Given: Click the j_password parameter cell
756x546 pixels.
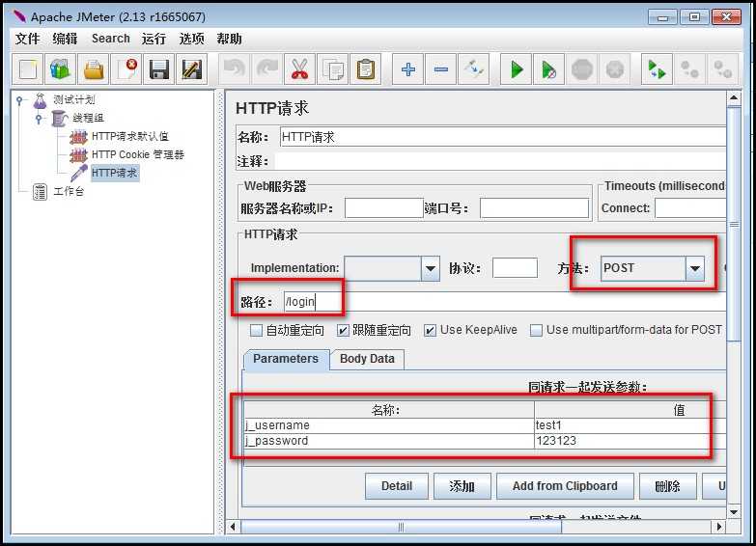Looking at the screenshot, I should [x=388, y=441].
